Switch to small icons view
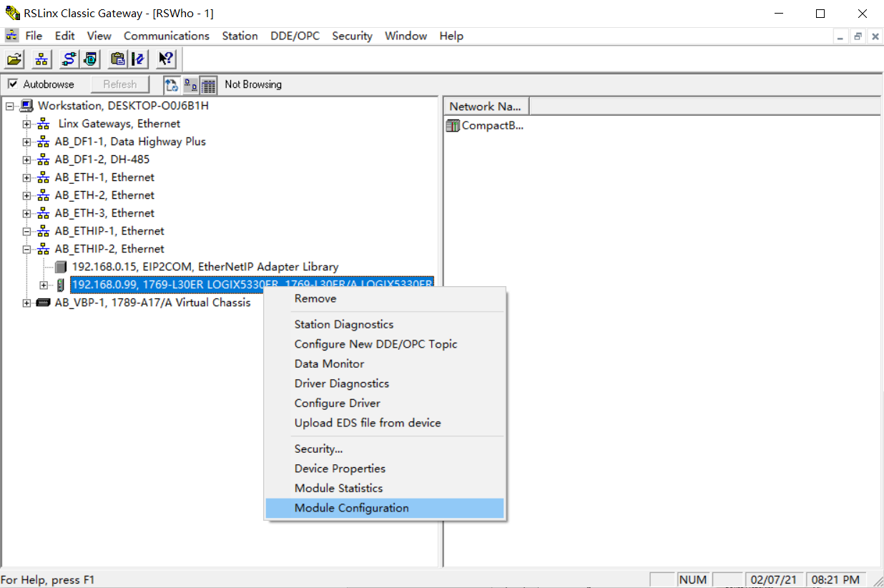Viewport: 884px width, 588px height. coord(190,85)
